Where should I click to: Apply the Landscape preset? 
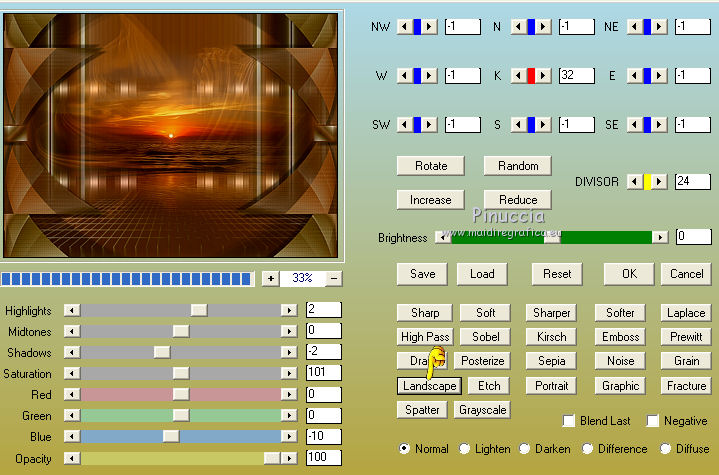429,386
